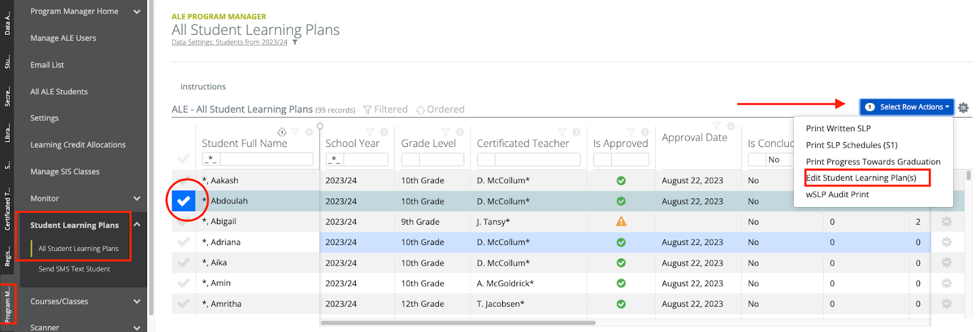Open All ALE Students in the sidebar

59,92
